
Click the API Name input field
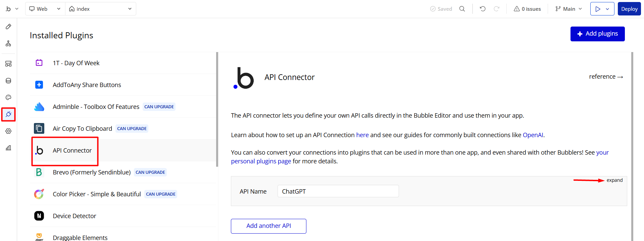[x=338, y=191]
